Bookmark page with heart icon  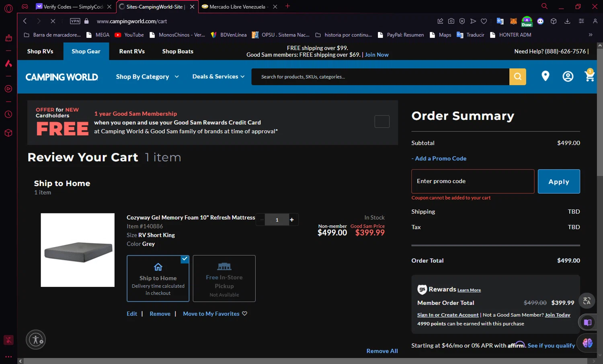pos(484,21)
